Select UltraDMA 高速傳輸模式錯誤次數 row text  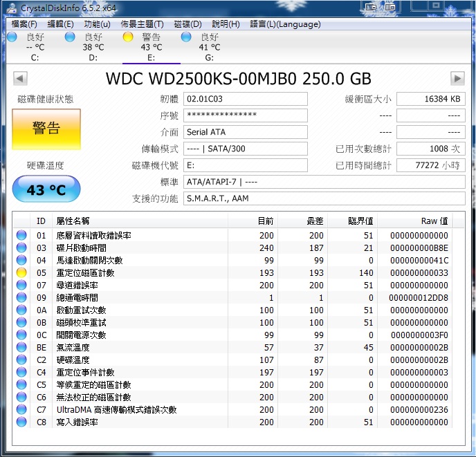click(116, 410)
